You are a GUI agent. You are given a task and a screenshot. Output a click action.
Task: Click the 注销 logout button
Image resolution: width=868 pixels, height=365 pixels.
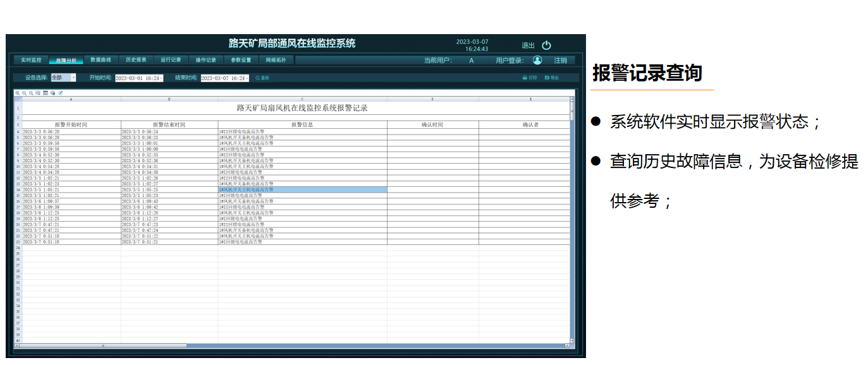point(560,61)
